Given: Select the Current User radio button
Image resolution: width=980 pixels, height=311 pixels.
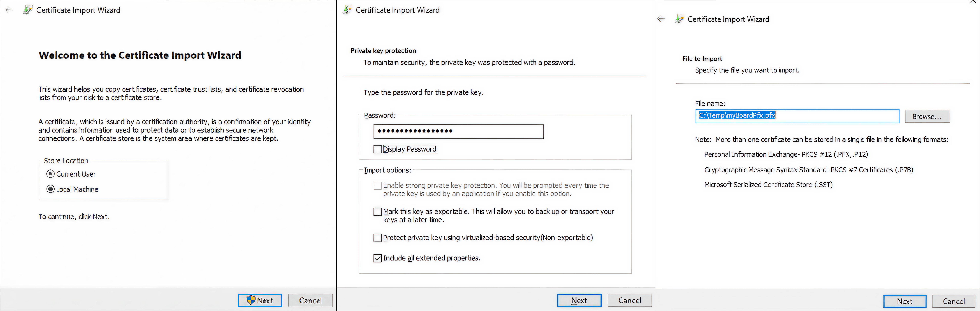Looking at the screenshot, I should click(x=50, y=174).
